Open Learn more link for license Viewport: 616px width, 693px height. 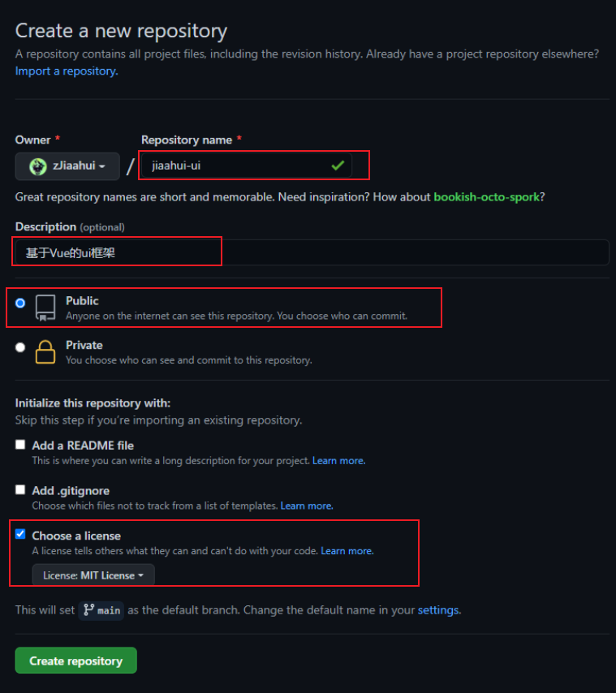tap(347, 551)
